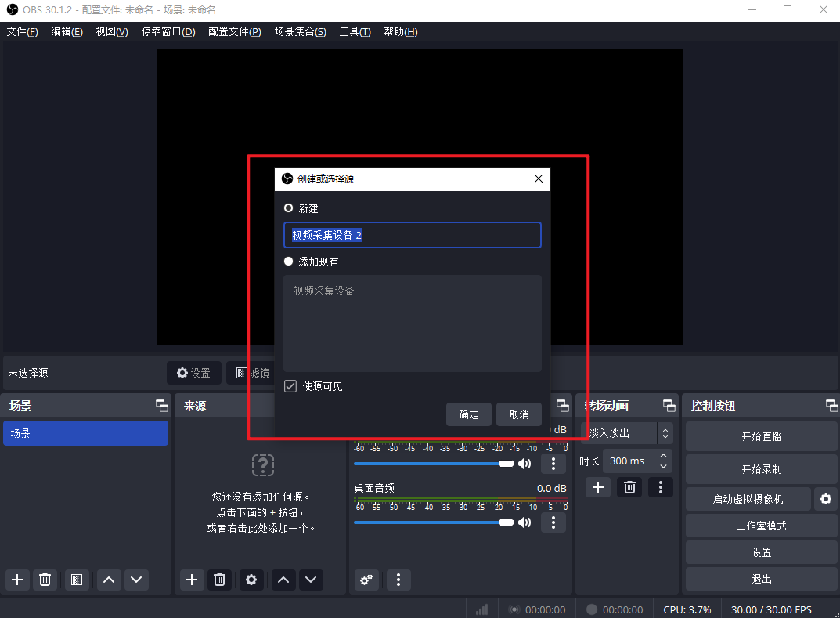Click the source name input field
The height and width of the screenshot is (618, 840).
point(412,235)
